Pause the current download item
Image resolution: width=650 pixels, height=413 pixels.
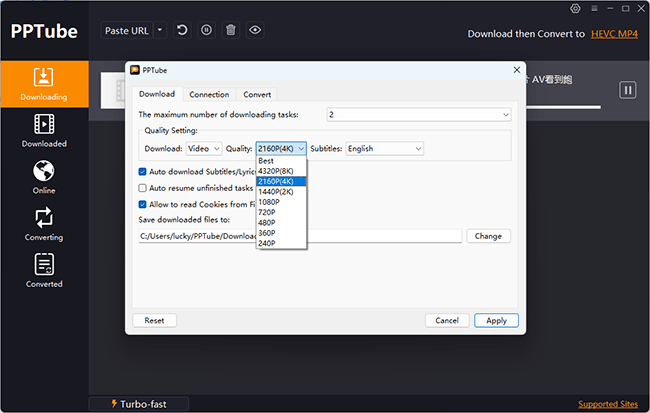627,90
